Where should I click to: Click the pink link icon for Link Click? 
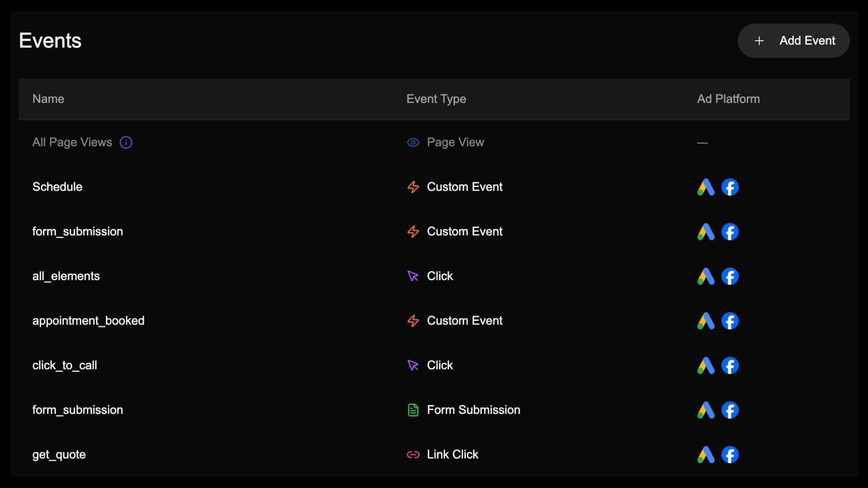[413, 455]
